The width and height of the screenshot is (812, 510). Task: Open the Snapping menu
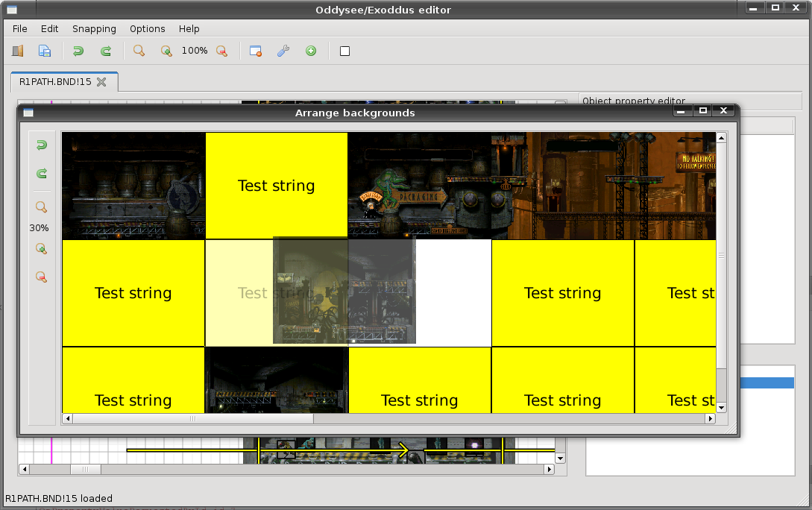click(94, 28)
